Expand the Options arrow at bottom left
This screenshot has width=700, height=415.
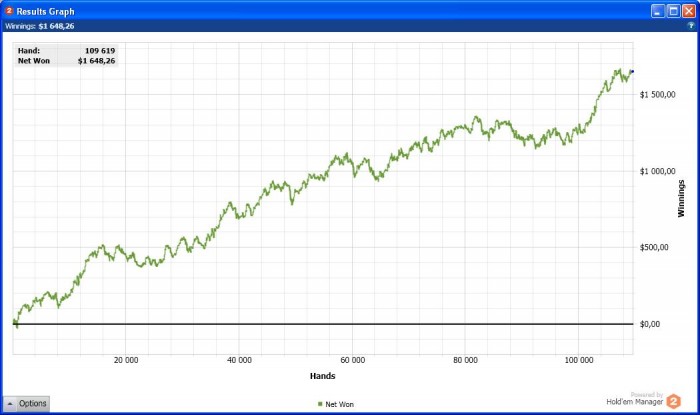point(10,403)
